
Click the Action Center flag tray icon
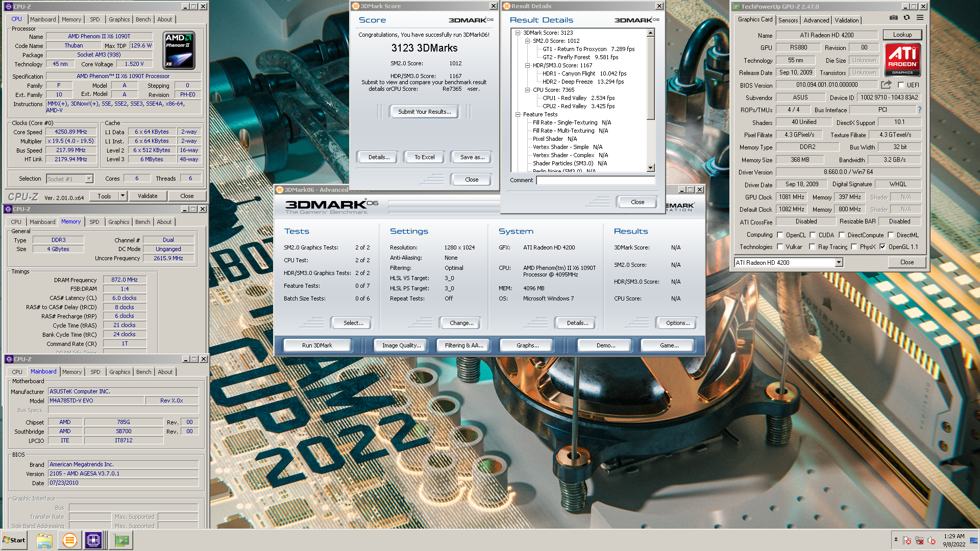[907, 540]
